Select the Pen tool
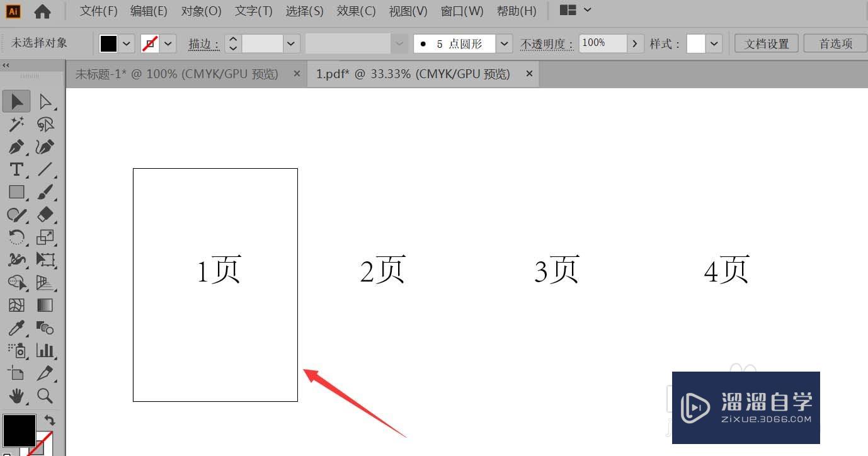Viewport: 868px width, 456px height. tap(16, 147)
